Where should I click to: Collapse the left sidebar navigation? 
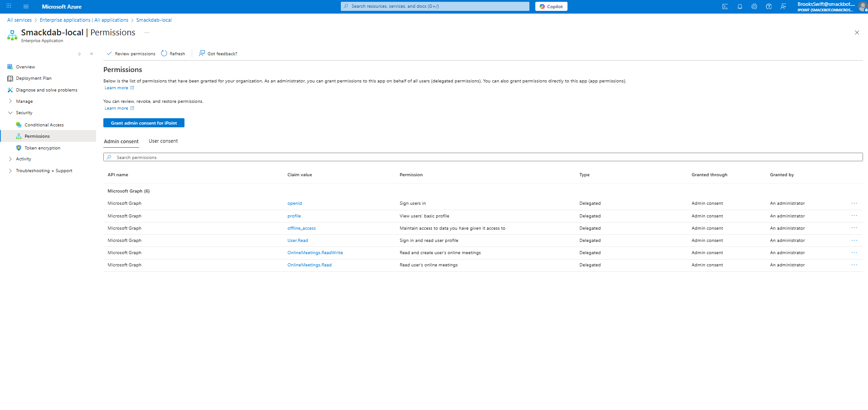(92, 53)
